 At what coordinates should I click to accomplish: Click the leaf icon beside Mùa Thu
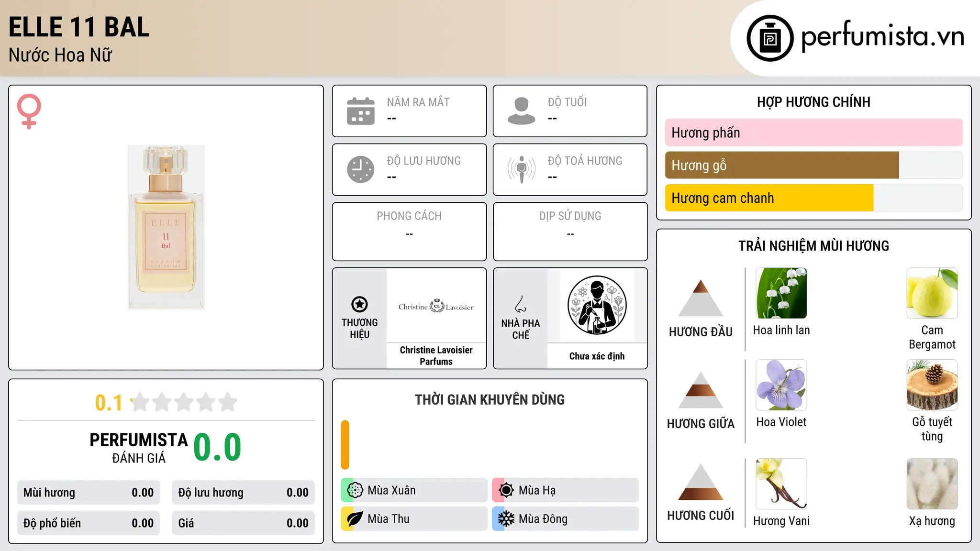(355, 519)
